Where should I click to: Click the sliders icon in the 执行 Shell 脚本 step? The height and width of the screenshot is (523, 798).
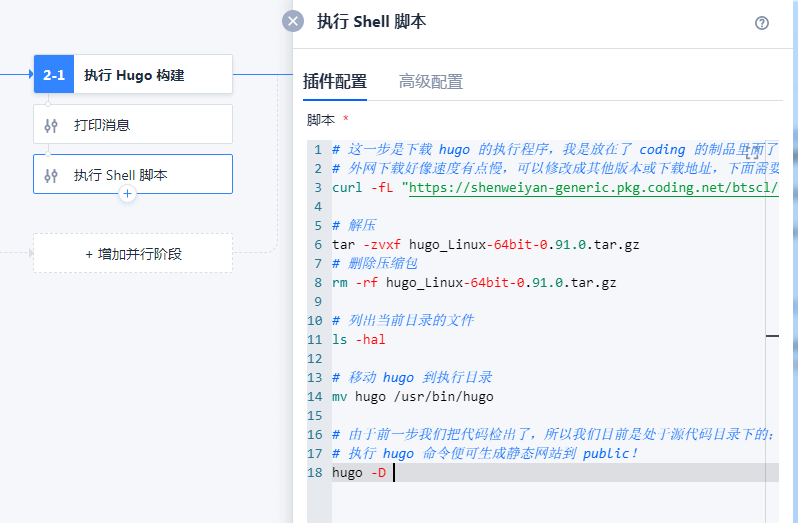51,176
